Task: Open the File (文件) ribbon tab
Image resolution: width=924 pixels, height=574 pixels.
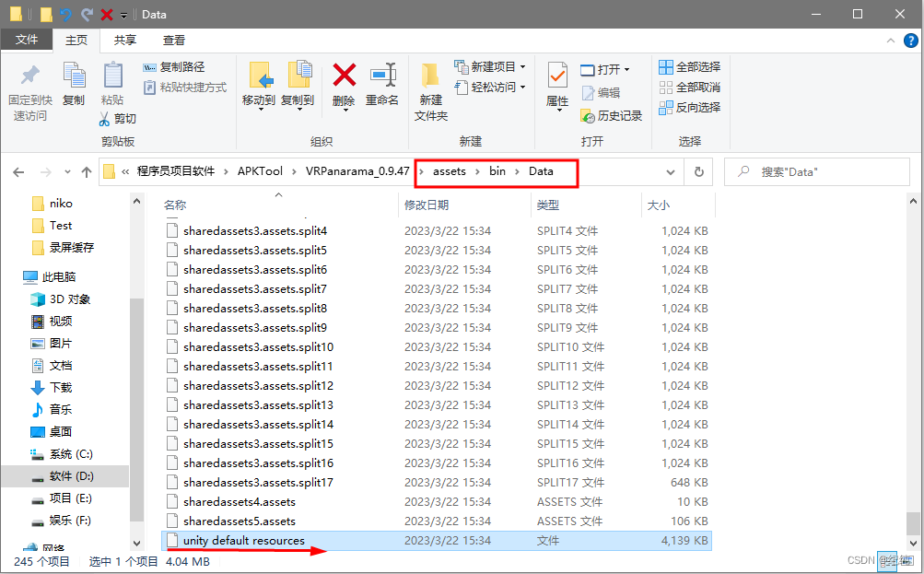Action: tap(27, 40)
